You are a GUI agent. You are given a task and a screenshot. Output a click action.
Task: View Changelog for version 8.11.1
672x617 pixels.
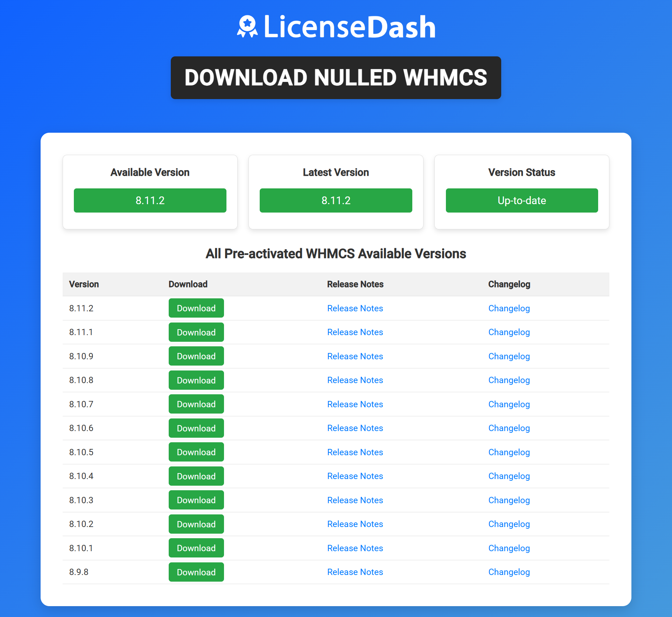pyautogui.click(x=509, y=332)
